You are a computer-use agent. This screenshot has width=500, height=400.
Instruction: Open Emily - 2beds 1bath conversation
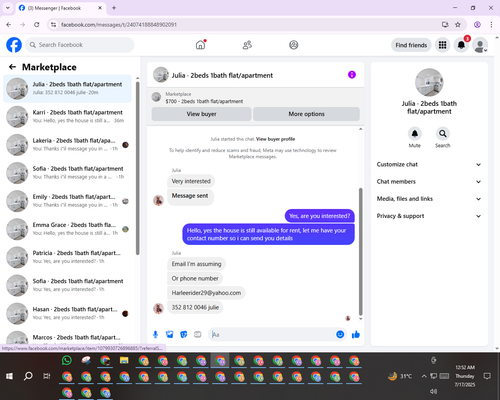[x=67, y=201]
